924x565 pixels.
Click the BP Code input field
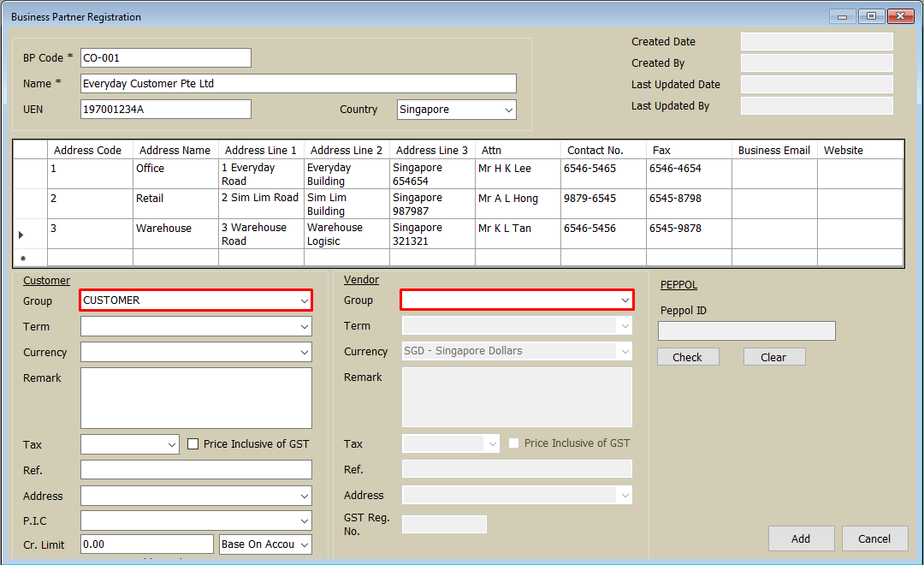tap(165, 57)
